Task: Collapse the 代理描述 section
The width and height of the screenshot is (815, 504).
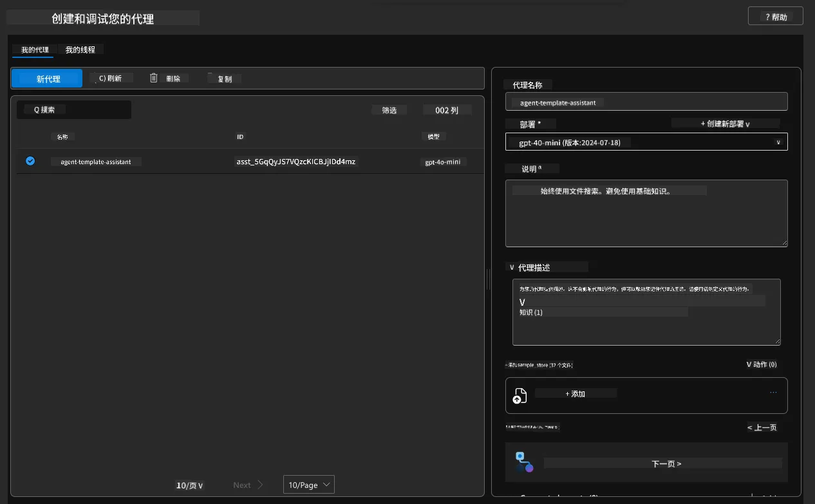Action: click(512, 267)
